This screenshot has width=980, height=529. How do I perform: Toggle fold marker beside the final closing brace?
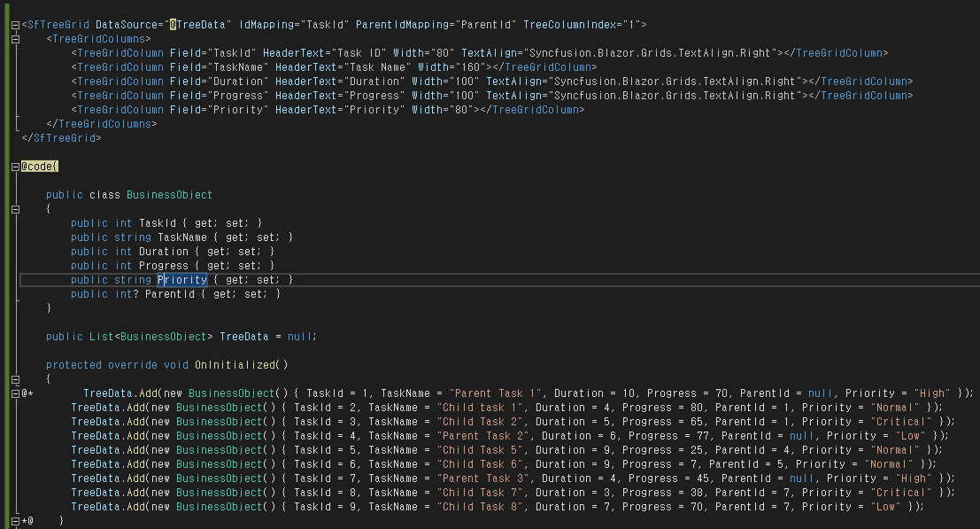15,521
